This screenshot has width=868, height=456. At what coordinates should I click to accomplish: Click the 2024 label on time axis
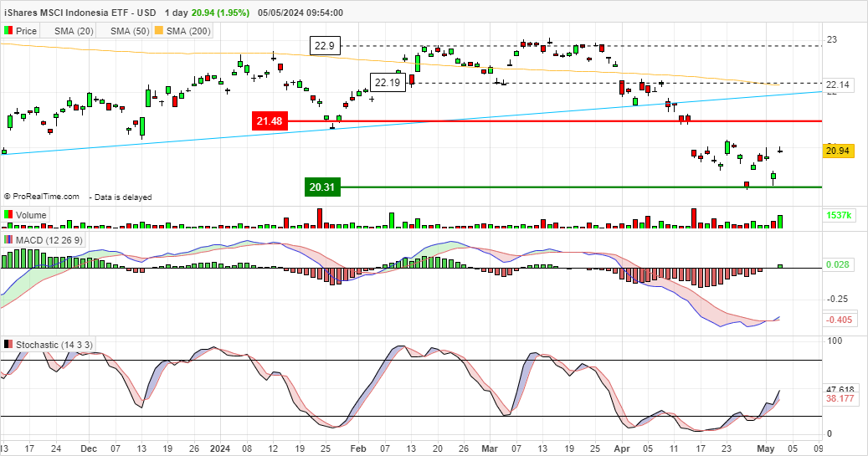point(221,448)
